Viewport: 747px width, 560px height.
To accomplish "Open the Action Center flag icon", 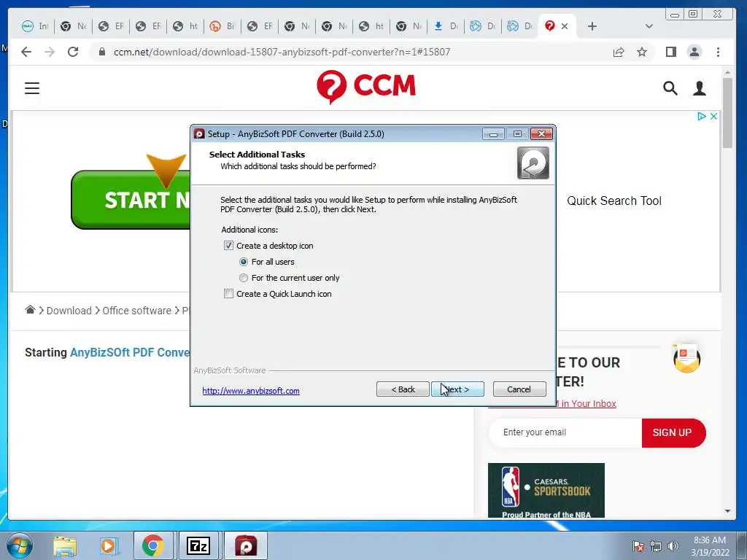I will coord(638,546).
